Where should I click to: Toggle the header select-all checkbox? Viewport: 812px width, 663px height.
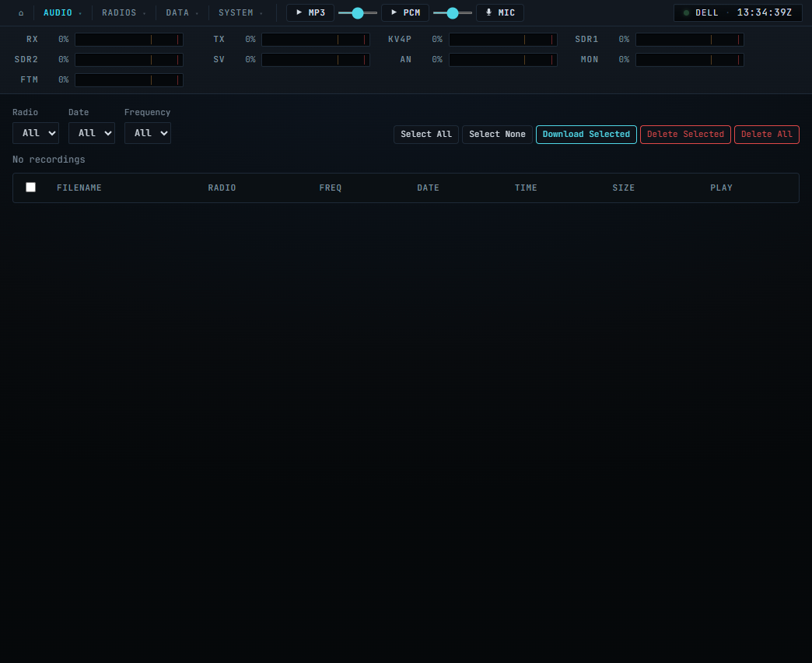click(x=30, y=187)
